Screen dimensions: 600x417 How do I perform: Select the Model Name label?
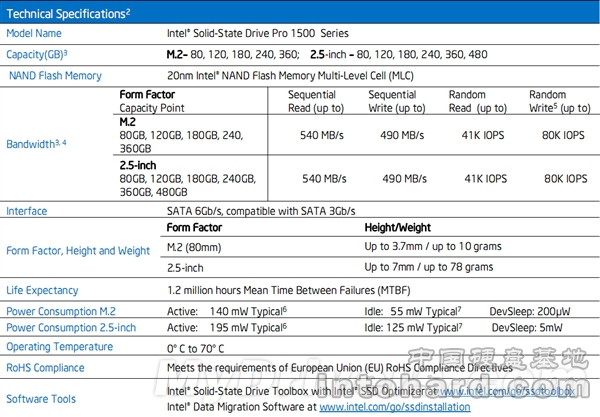[34, 33]
